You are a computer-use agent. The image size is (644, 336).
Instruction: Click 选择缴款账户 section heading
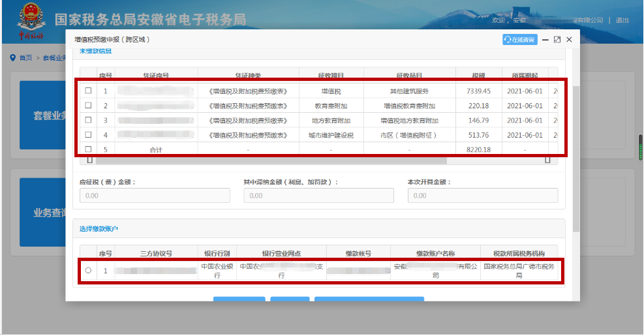99,229
